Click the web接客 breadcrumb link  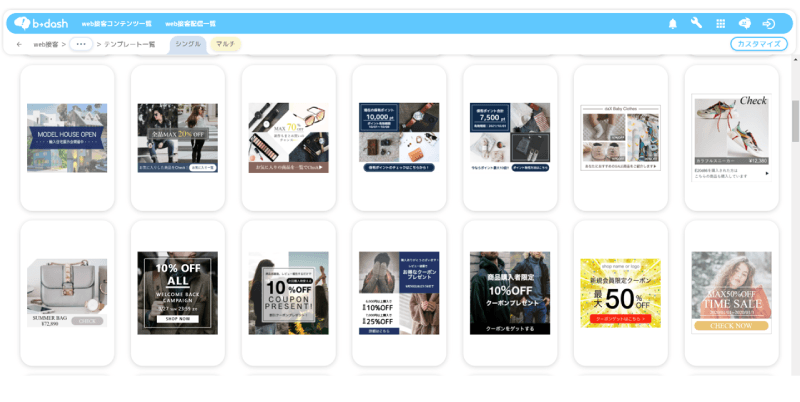coord(46,44)
